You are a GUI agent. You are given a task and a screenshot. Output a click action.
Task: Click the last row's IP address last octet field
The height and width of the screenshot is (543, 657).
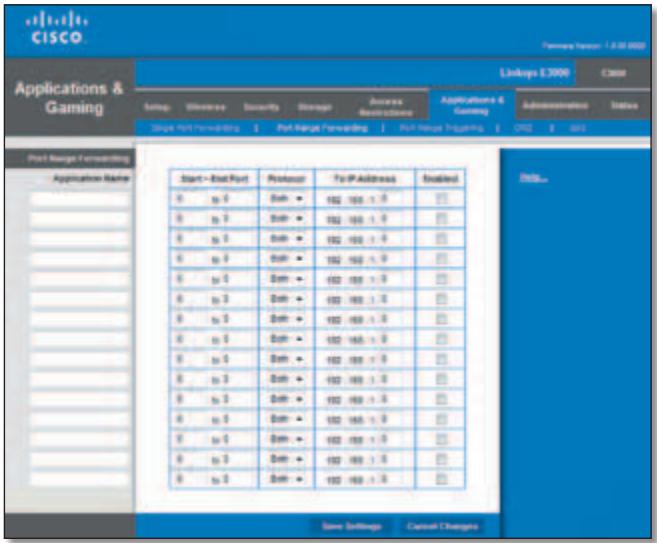coord(392,479)
